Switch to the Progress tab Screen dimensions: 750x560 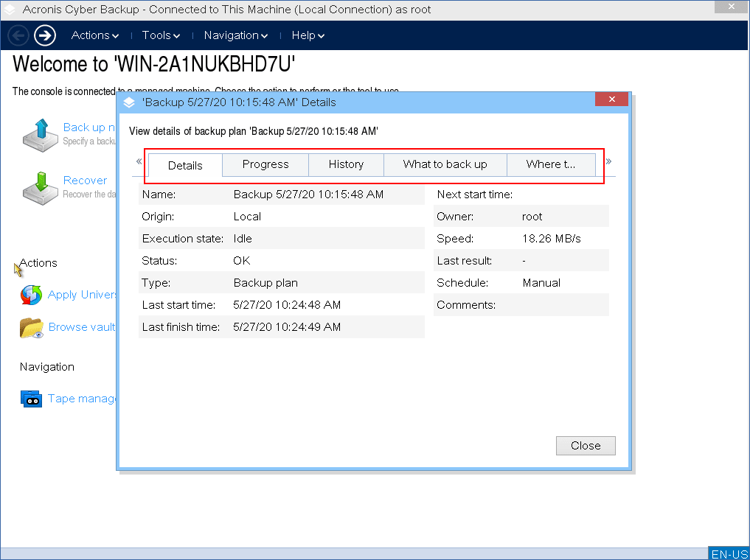point(265,164)
